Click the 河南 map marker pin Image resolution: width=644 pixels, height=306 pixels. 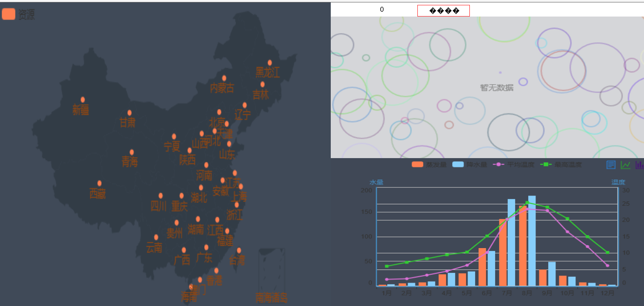(206, 165)
